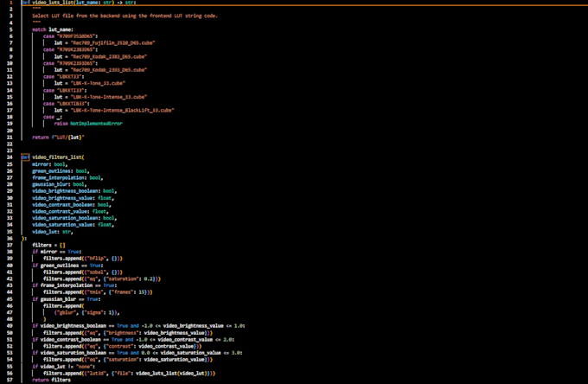The height and width of the screenshot is (384, 588).
Task: Click the video_luts_list function name on line 1
Action: click(54, 3)
